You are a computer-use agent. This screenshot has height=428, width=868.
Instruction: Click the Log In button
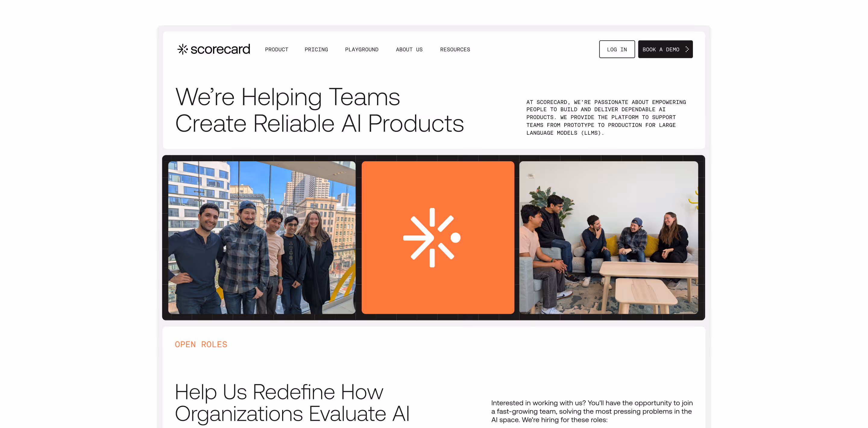click(617, 49)
